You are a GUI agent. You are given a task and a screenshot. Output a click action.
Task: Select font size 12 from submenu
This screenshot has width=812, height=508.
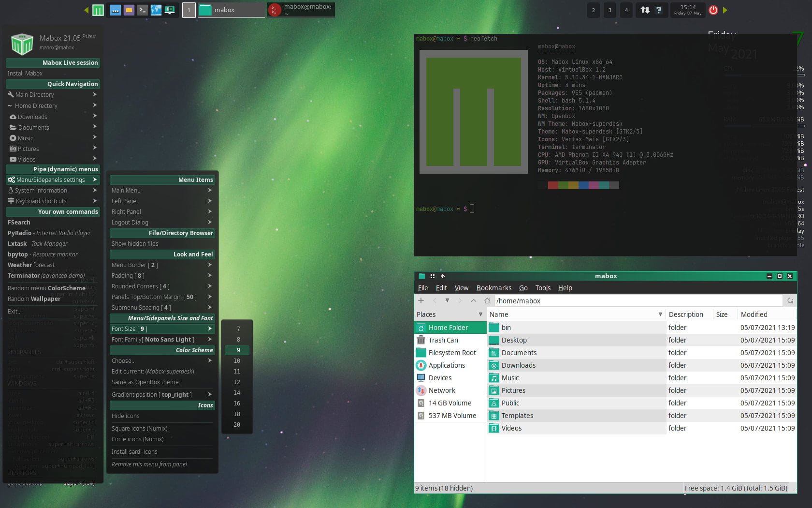pyautogui.click(x=237, y=382)
